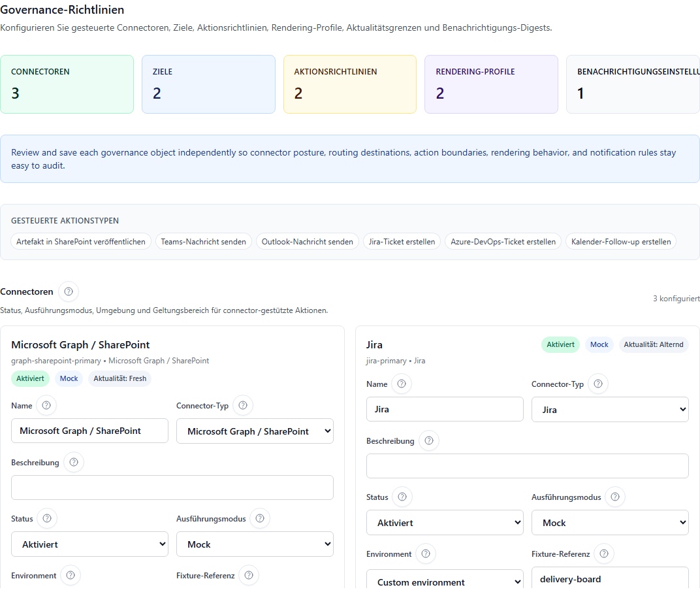Click the Rendering-Profile summary card
700x596 pixels.
[491, 84]
